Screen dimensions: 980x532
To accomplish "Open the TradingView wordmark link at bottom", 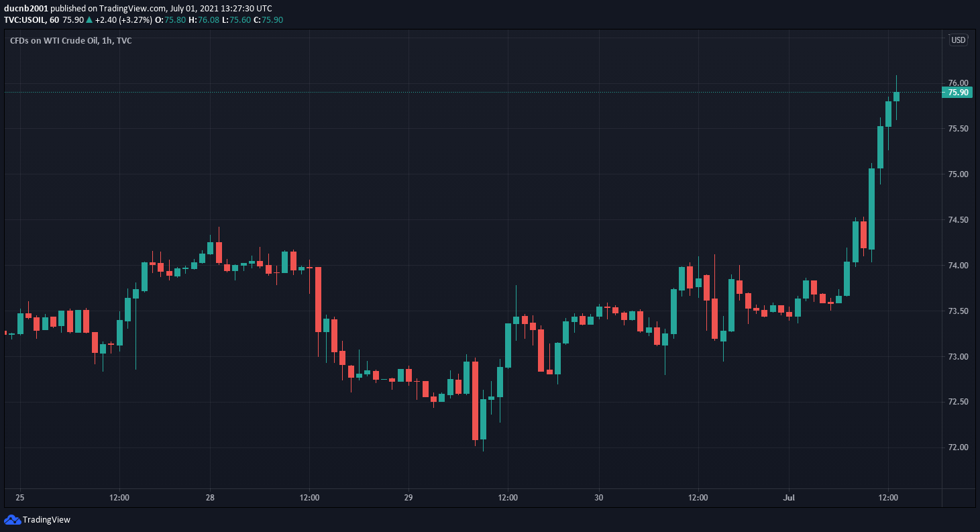I will click(46, 519).
